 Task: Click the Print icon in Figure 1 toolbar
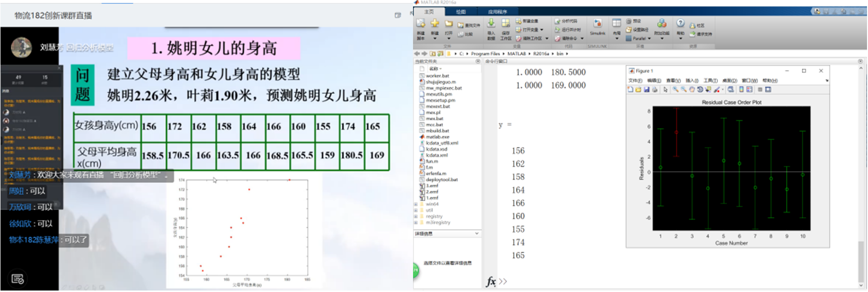pos(654,90)
